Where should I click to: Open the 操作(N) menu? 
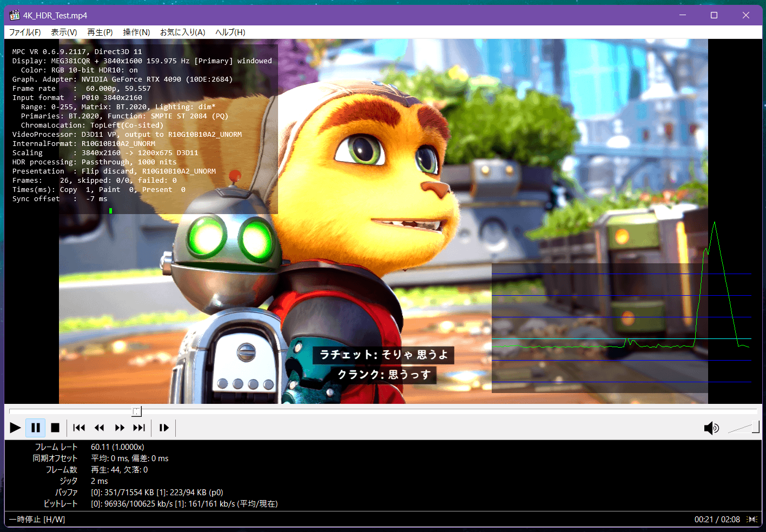point(136,32)
